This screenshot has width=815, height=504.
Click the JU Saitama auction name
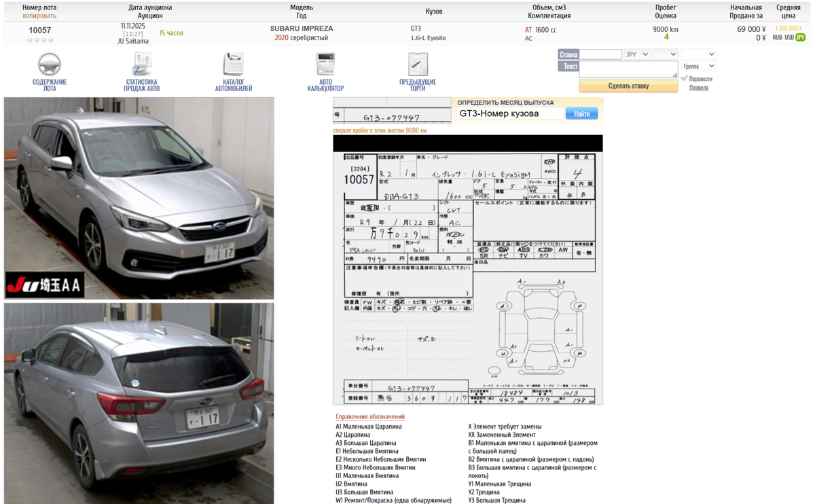pyautogui.click(x=133, y=41)
